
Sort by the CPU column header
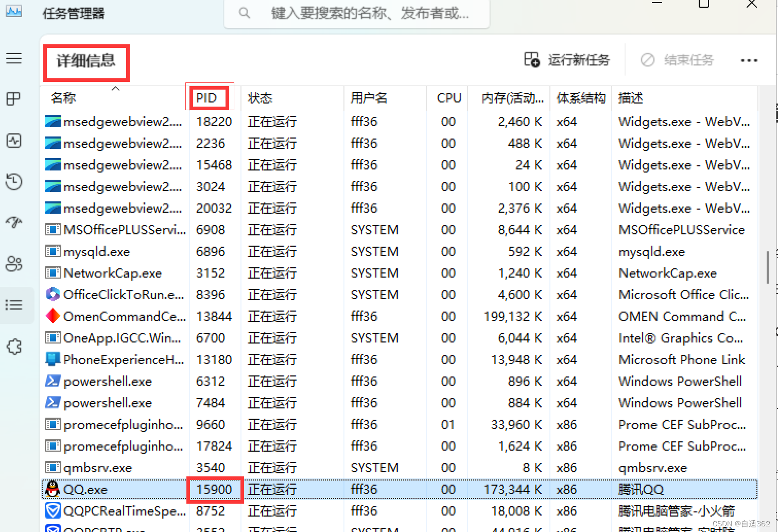click(449, 98)
